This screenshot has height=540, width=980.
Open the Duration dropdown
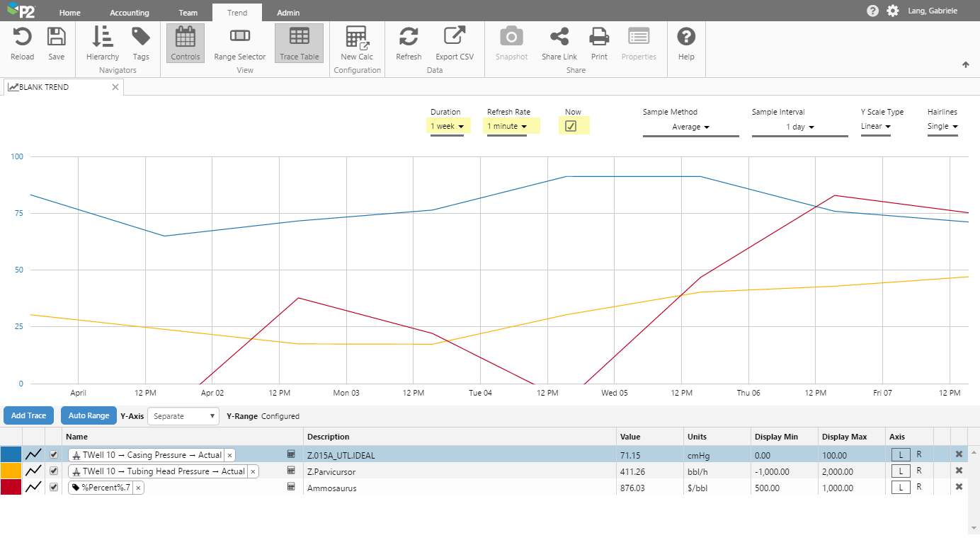coord(447,127)
